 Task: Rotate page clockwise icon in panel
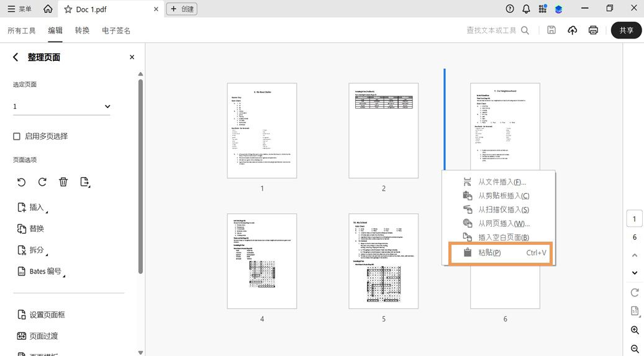click(x=42, y=181)
